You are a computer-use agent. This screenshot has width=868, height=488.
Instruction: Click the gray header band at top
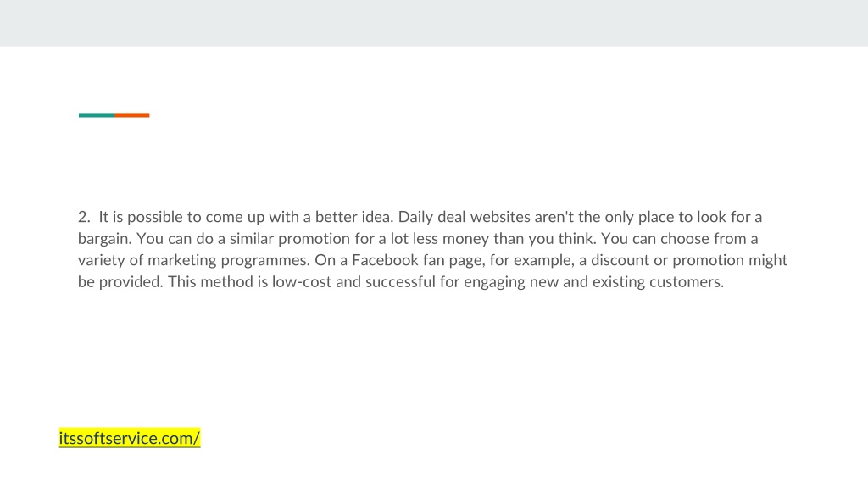point(434,23)
